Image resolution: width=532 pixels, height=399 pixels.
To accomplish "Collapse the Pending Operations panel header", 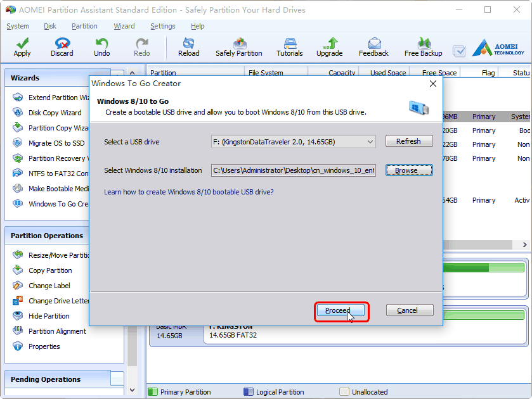I will [117, 379].
